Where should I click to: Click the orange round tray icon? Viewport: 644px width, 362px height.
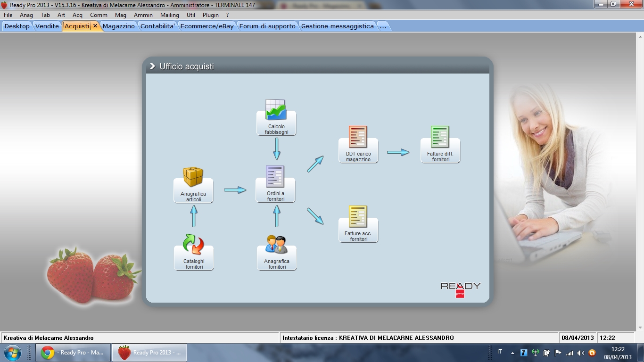(x=592, y=353)
